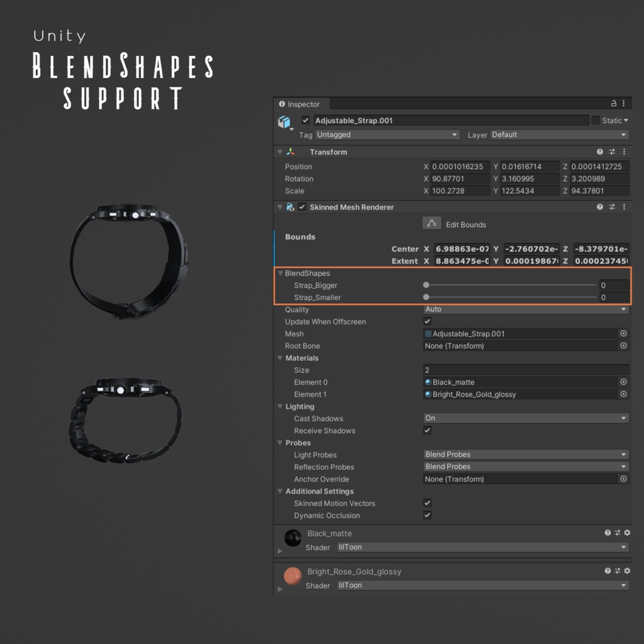Collapse the Transform component
644x644 pixels.
(280, 152)
